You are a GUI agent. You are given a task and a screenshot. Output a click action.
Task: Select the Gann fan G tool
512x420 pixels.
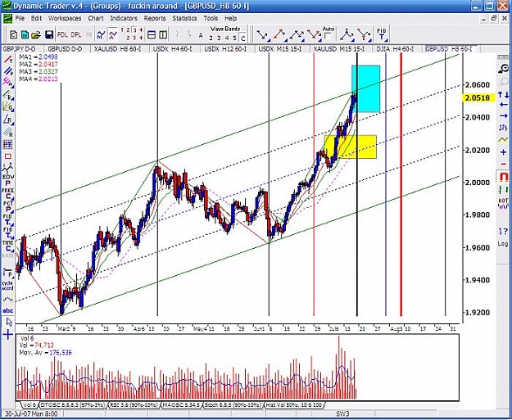pos(8,106)
